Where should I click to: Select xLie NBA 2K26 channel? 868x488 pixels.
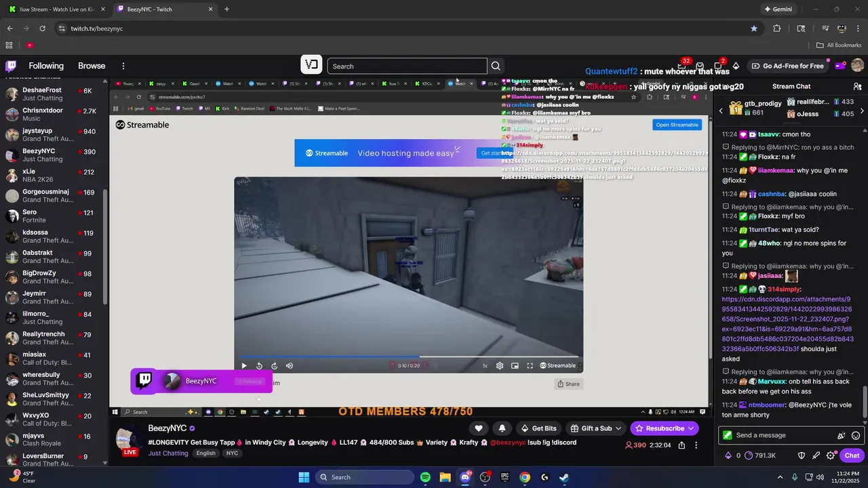[x=53, y=176]
